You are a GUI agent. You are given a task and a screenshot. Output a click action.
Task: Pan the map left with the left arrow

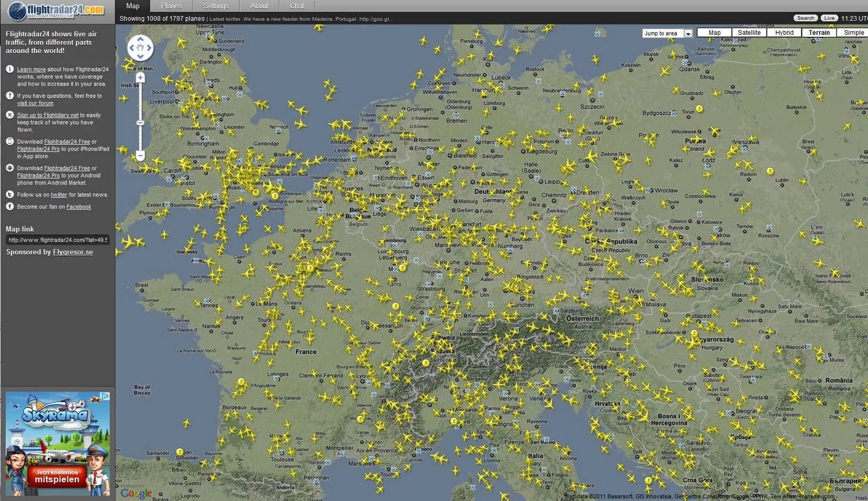pyautogui.click(x=131, y=48)
